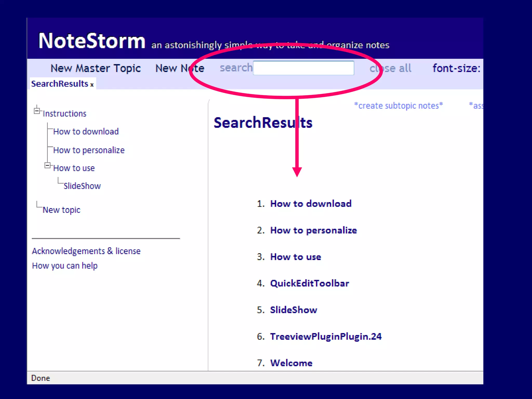Image resolution: width=532 pixels, height=399 pixels.
Task: Select the SearchResults tab
Action: 60,84
